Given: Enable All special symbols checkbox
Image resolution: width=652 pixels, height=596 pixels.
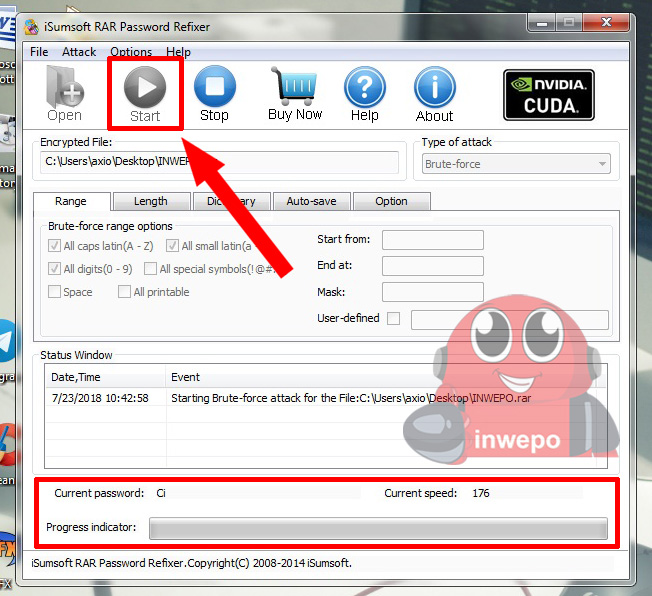Looking at the screenshot, I should coord(150,269).
